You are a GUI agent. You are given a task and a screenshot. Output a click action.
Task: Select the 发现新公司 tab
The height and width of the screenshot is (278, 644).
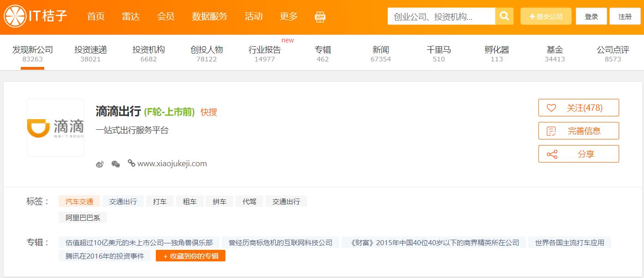point(33,53)
